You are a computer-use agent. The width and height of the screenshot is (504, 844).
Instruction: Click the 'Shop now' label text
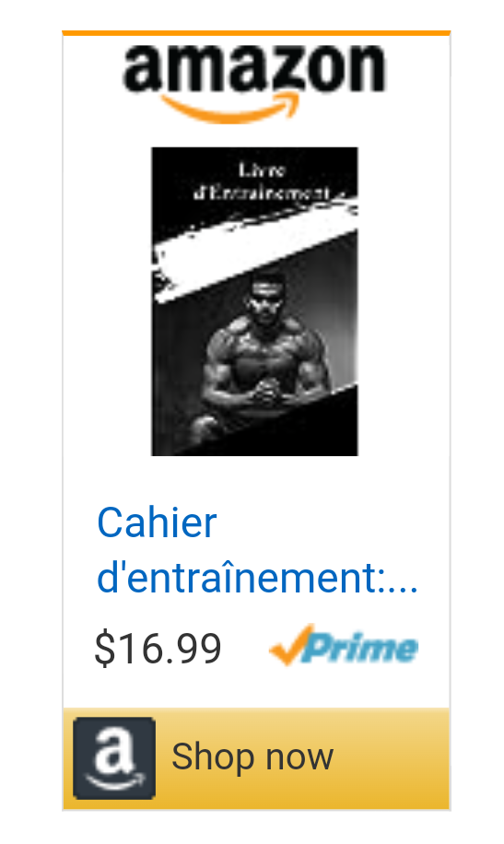tap(252, 756)
